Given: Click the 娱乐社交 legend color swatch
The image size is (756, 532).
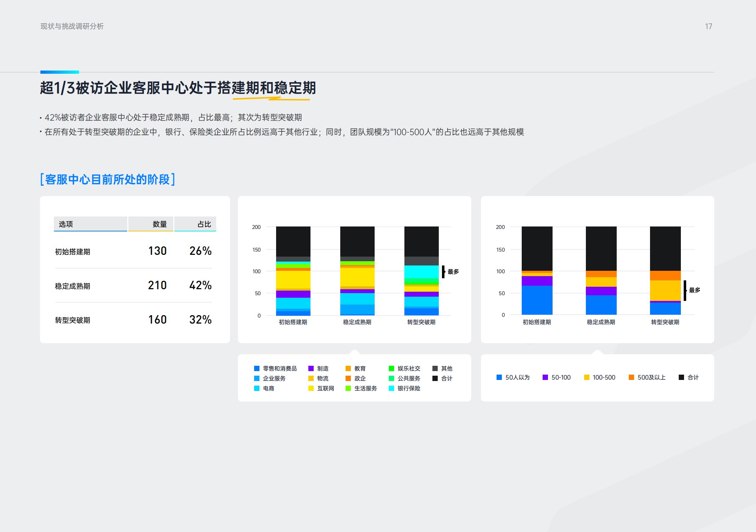Looking at the screenshot, I should (x=392, y=369).
